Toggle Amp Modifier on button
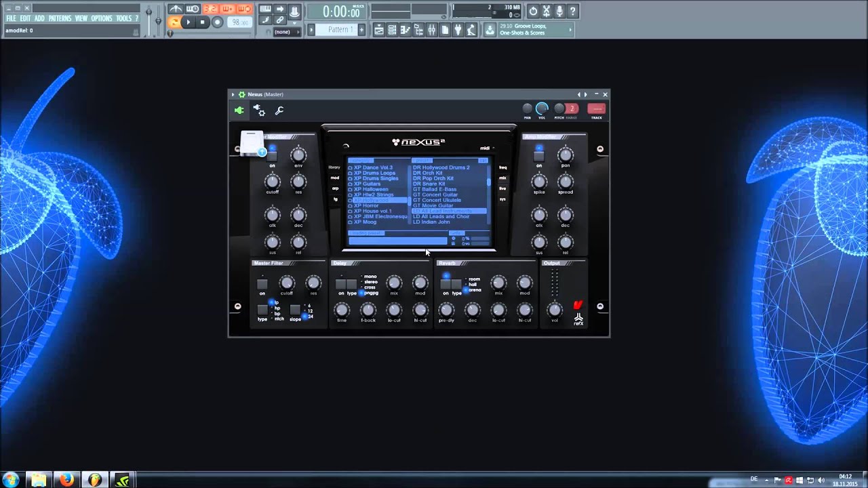The image size is (868, 488). 539,157
